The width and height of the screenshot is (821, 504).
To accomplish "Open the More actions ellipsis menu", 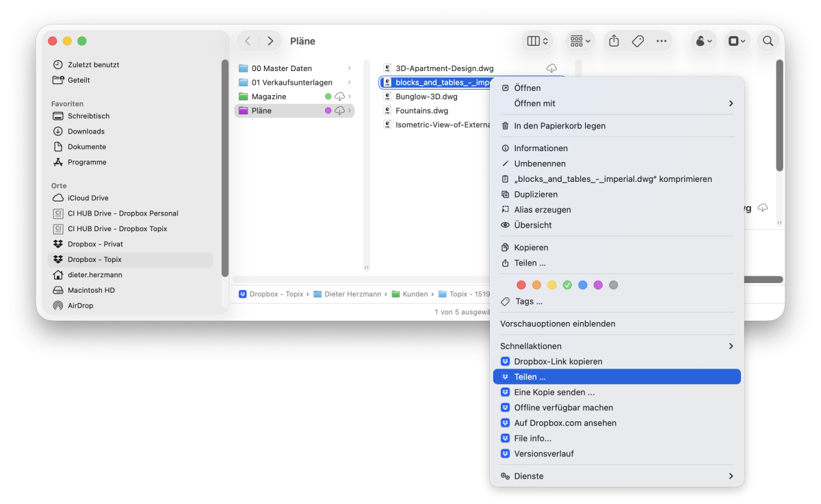I will [661, 41].
